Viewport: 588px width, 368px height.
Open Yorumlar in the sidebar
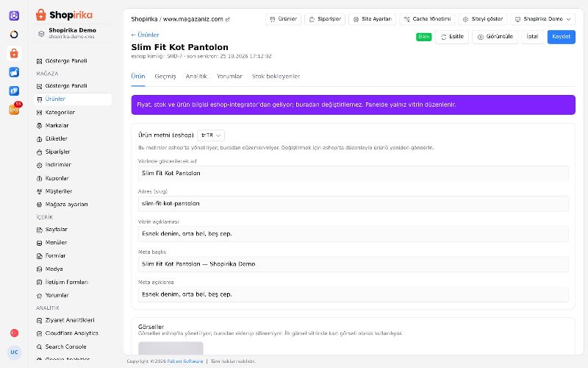tap(73, 296)
